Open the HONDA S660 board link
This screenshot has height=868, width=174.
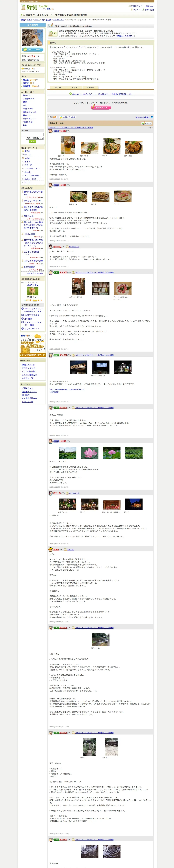pyautogui.click(x=29, y=234)
